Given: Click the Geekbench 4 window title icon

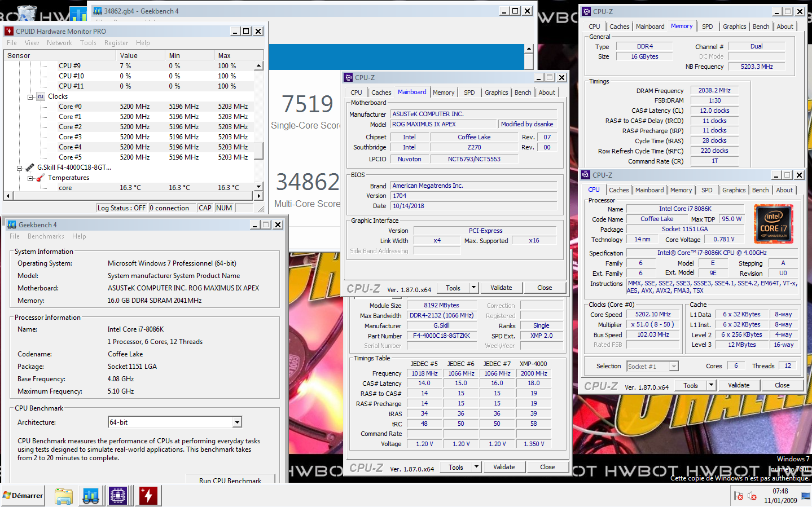Looking at the screenshot, I should tap(12, 224).
